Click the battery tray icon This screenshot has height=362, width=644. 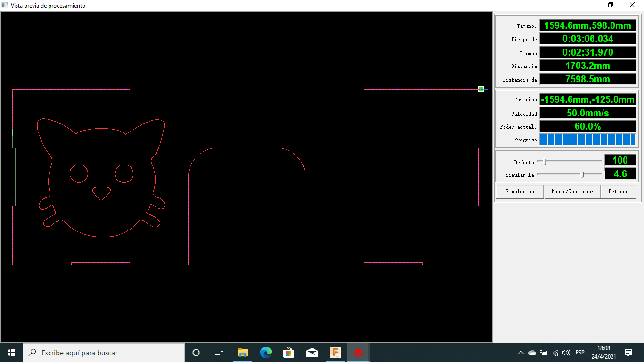point(544,353)
